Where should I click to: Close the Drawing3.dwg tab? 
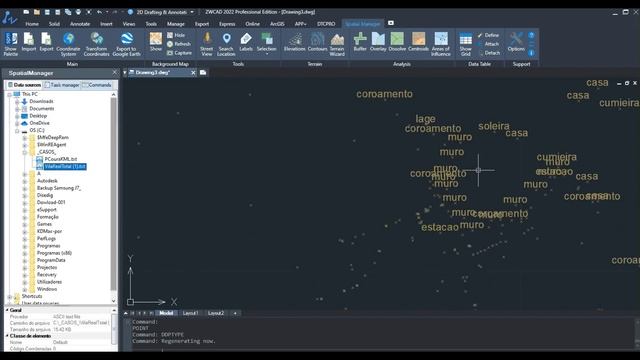pyautogui.click(x=193, y=73)
